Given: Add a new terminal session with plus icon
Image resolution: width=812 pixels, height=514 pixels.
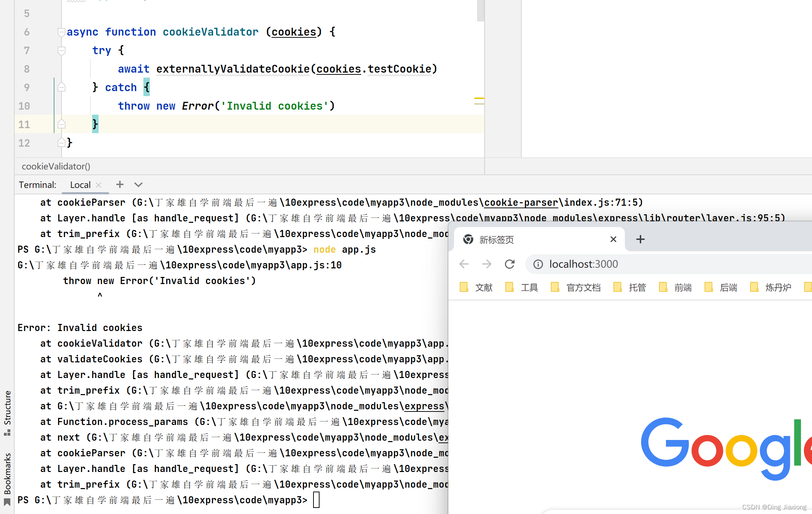Looking at the screenshot, I should (120, 184).
